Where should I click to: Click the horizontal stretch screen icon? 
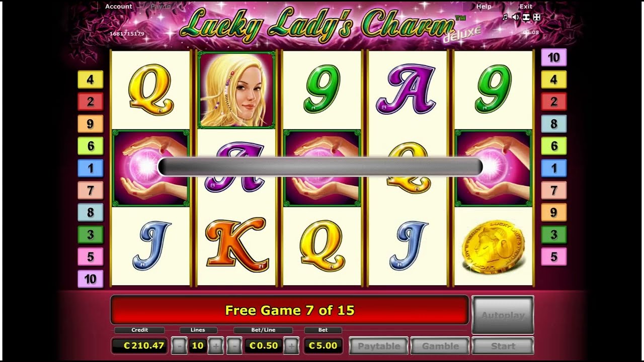coord(526,17)
